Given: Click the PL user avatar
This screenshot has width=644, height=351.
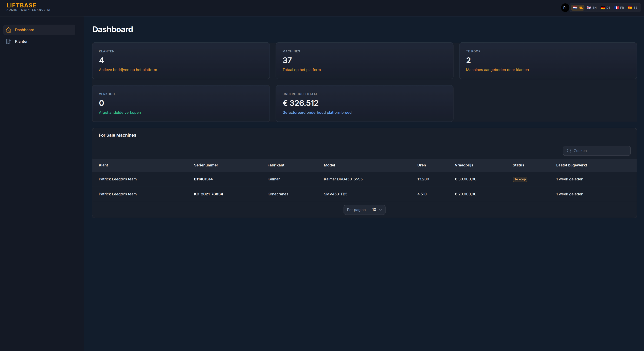Looking at the screenshot, I should 565,8.
